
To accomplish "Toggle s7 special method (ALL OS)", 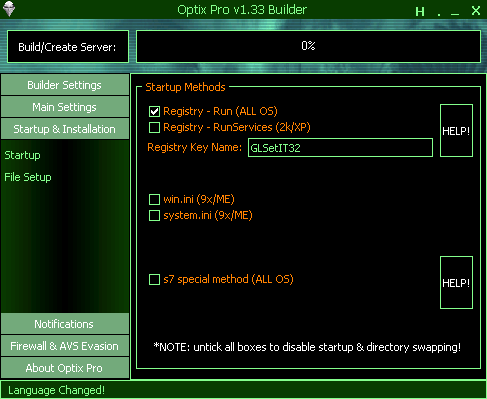I will point(154,279).
